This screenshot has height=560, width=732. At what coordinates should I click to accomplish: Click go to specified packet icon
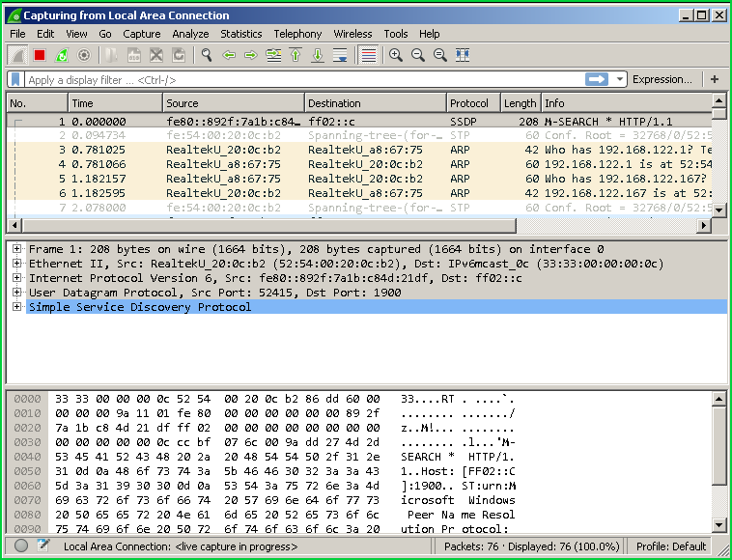click(273, 56)
